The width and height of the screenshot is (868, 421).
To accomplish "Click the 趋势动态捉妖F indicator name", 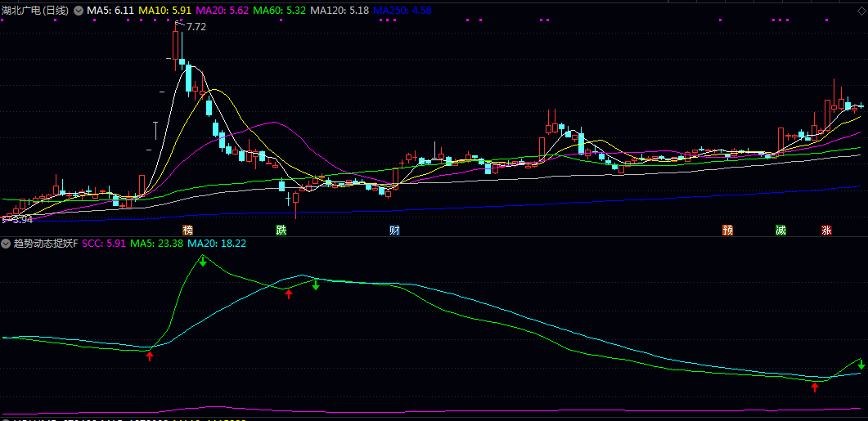I will pos(44,244).
